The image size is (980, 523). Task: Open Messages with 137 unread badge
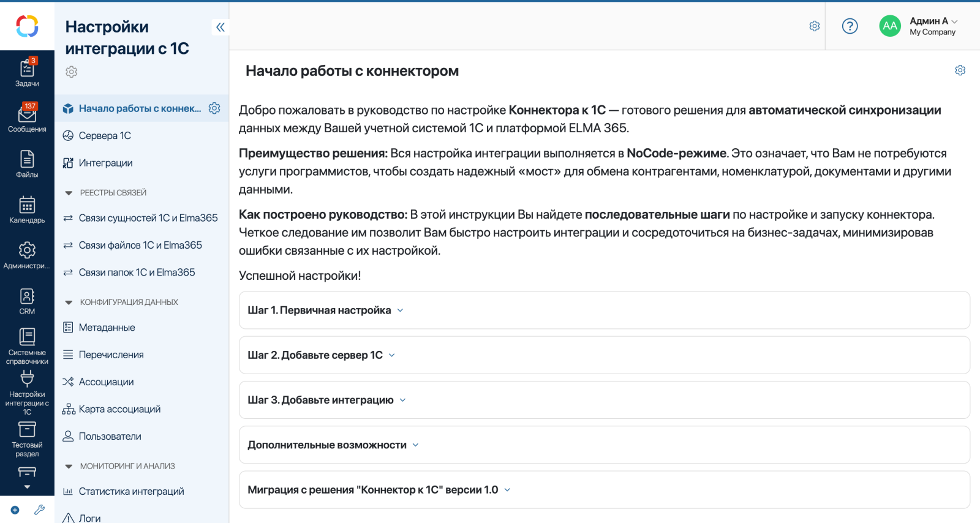point(27,118)
